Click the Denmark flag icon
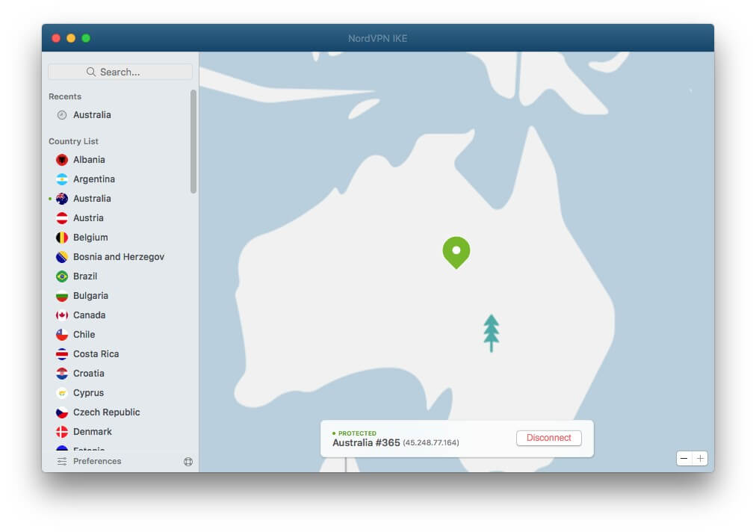Screen dimensions: 756x532 62,432
